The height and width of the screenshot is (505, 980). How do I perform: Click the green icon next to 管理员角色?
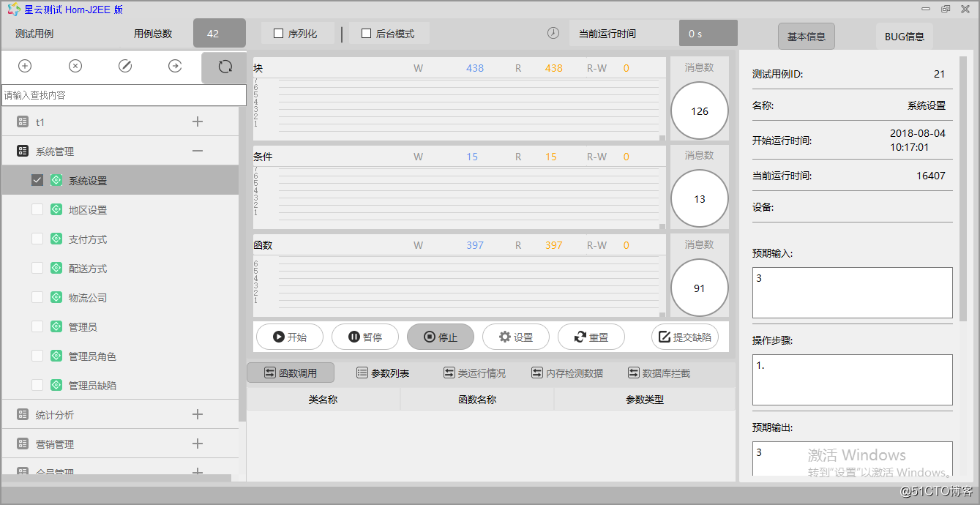click(56, 356)
